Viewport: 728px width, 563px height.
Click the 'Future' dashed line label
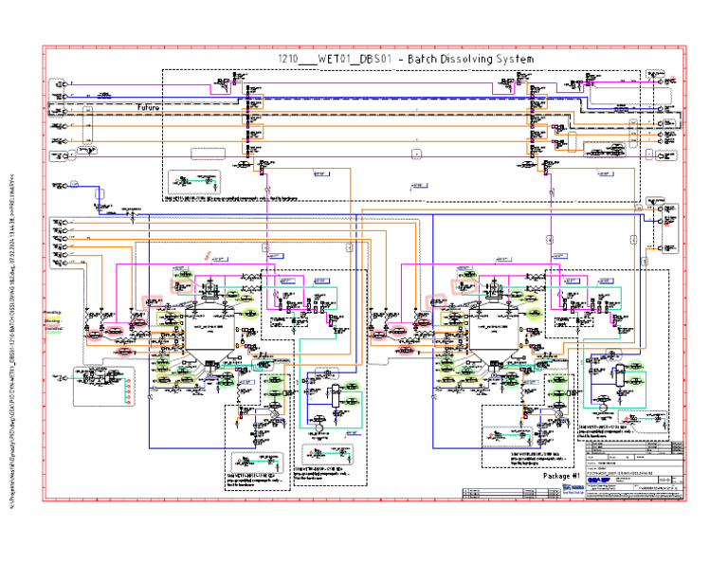tap(148, 107)
